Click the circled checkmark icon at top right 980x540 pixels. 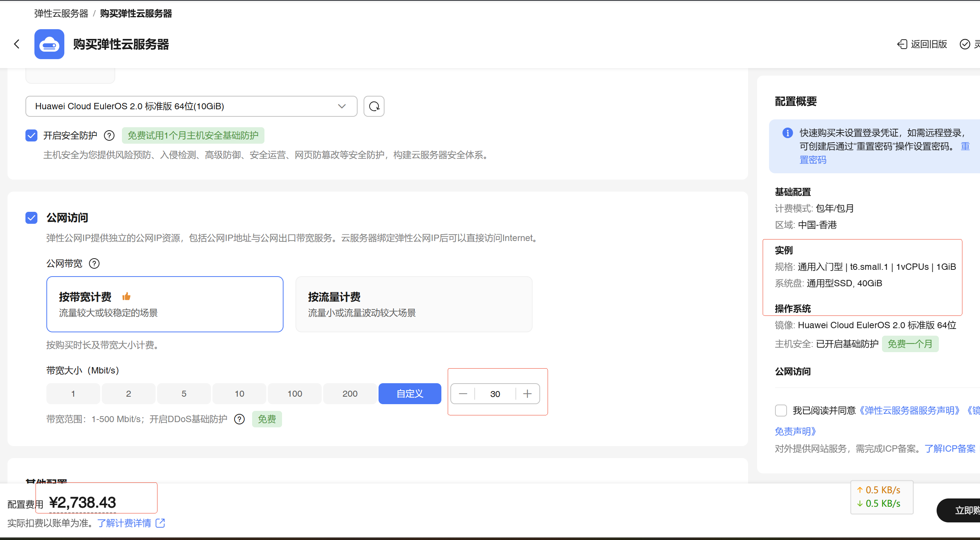pyautogui.click(x=965, y=44)
